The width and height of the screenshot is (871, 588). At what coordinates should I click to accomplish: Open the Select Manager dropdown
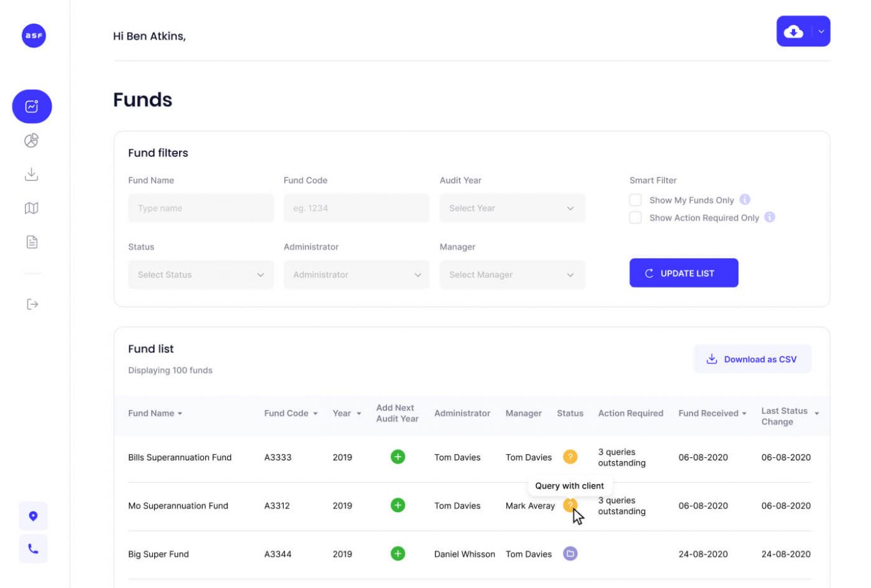512,275
